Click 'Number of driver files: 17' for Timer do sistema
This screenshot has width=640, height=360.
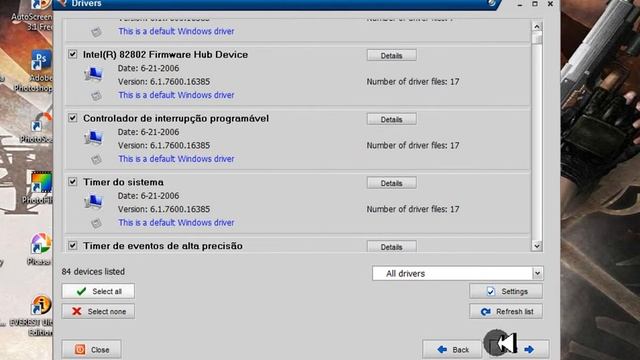coord(413,209)
